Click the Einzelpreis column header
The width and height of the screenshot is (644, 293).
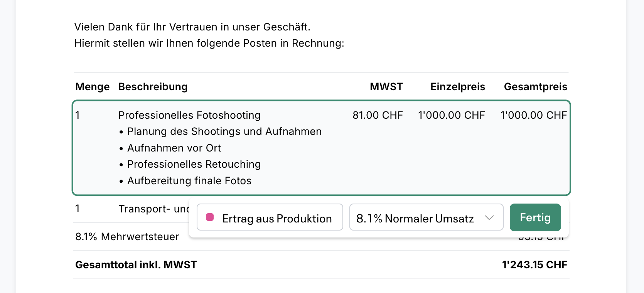point(457,87)
